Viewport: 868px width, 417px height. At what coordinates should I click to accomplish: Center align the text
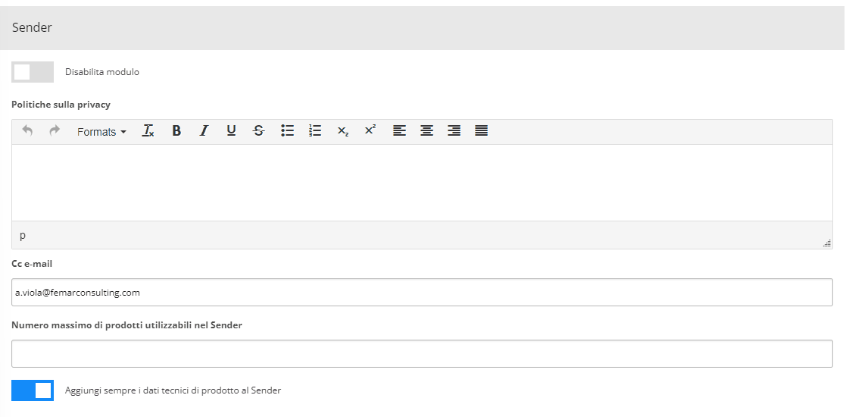[426, 131]
